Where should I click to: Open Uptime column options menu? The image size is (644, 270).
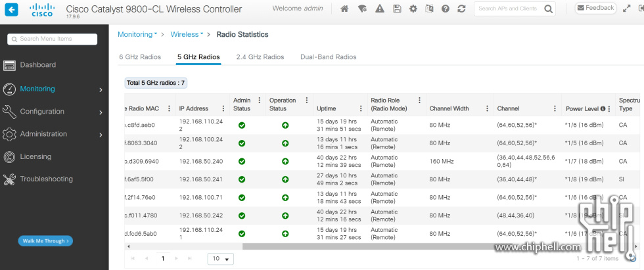[x=361, y=109]
